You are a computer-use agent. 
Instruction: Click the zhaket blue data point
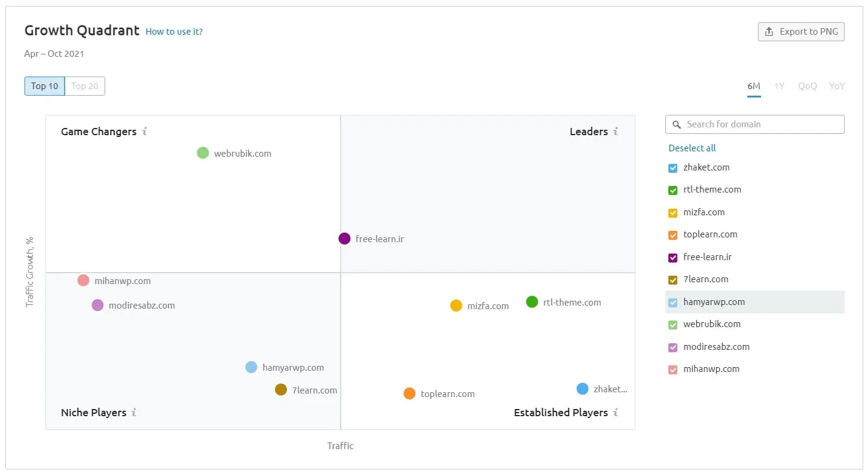(x=582, y=389)
